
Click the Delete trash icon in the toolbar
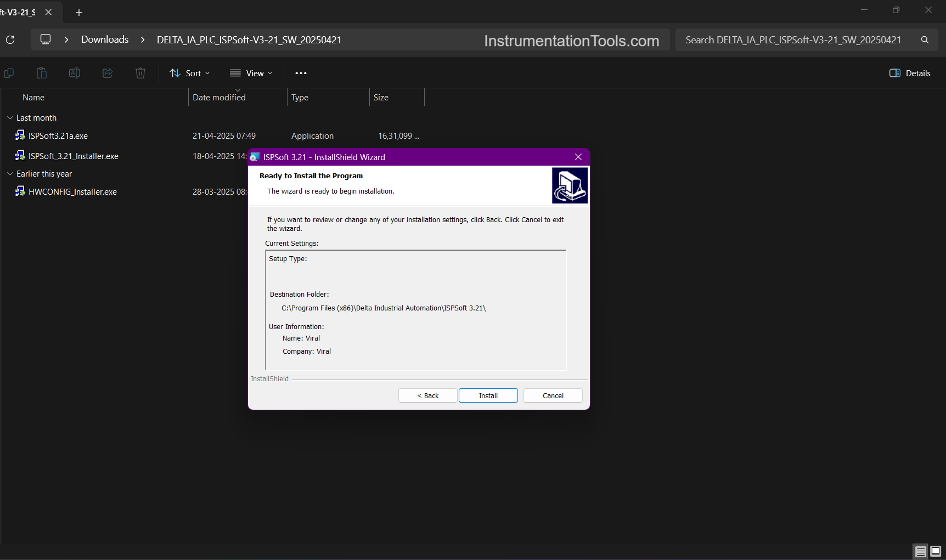140,73
